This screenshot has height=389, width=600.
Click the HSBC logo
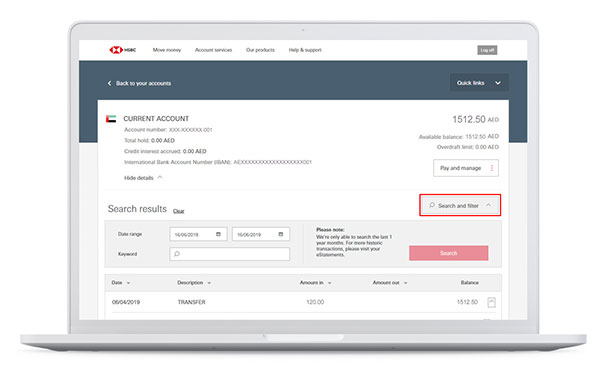click(x=122, y=50)
